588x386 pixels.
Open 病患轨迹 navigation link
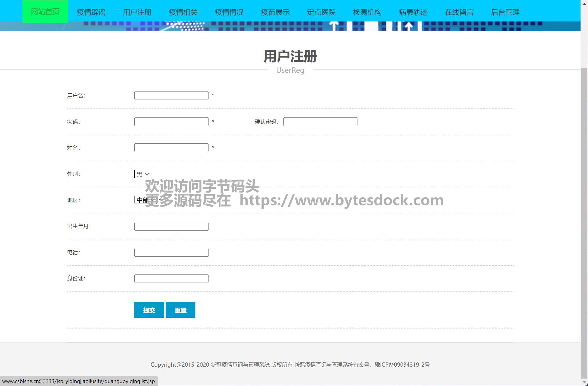tap(413, 12)
